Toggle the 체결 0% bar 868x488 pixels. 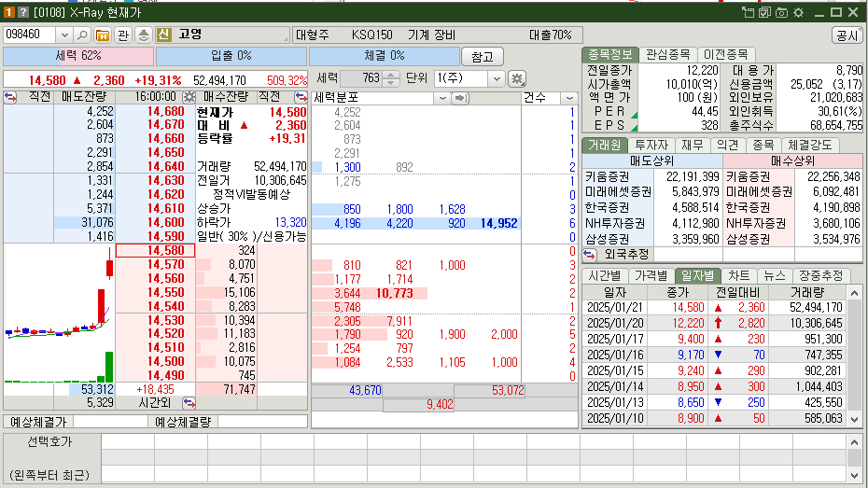click(x=385, y=56)
